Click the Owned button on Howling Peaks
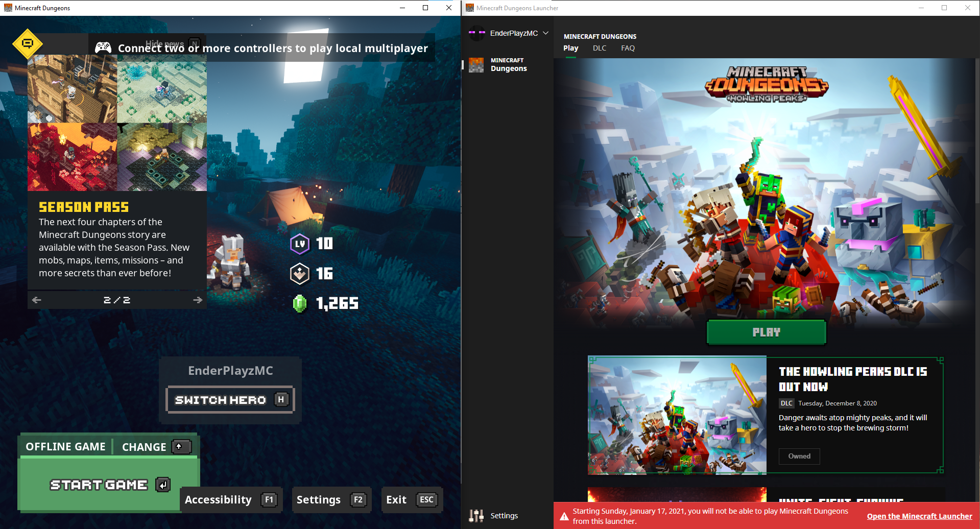Screen dimensions: 980x529 799,456
